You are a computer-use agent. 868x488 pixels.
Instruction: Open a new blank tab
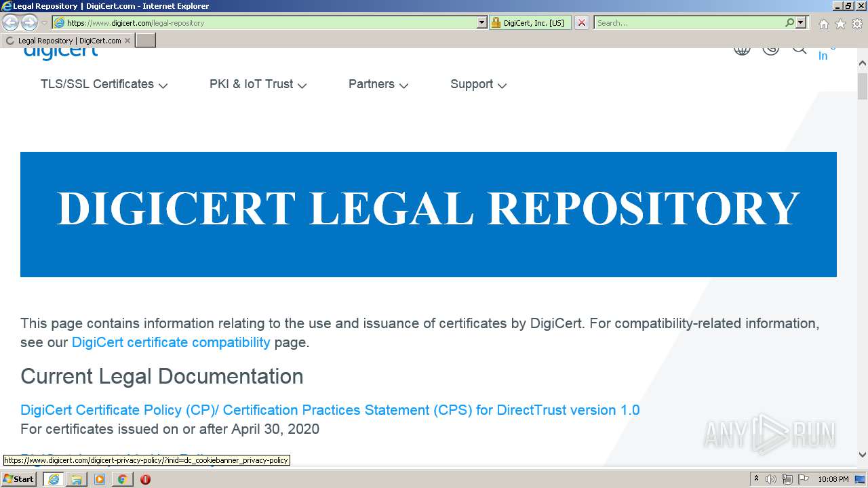(x=146, y=41)
